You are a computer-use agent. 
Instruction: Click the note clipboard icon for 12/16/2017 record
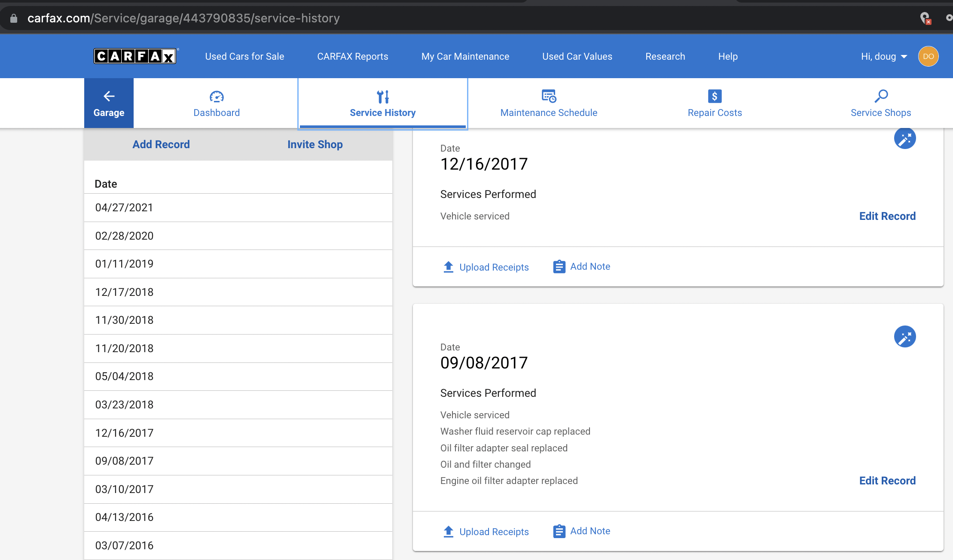click(x=559, y=267)
